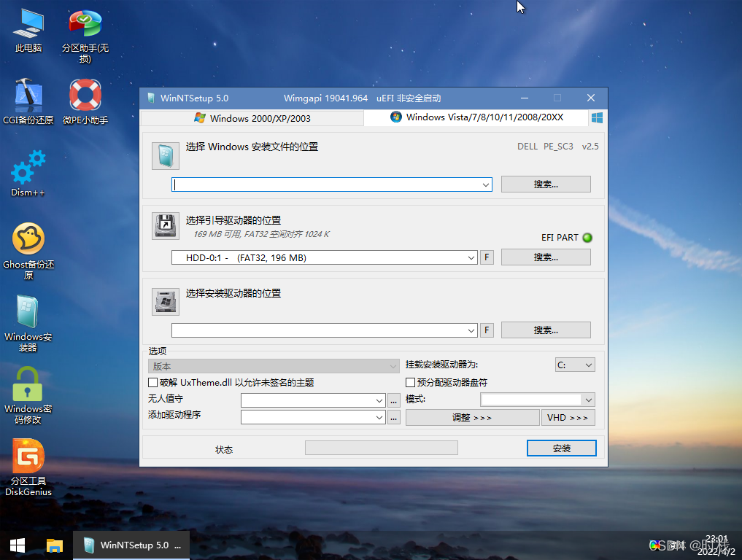The height and width of the screenshot is (560, 742).
Task: Open the 微PE小助手 lifebuoy icon
Action: coord(85,95)
